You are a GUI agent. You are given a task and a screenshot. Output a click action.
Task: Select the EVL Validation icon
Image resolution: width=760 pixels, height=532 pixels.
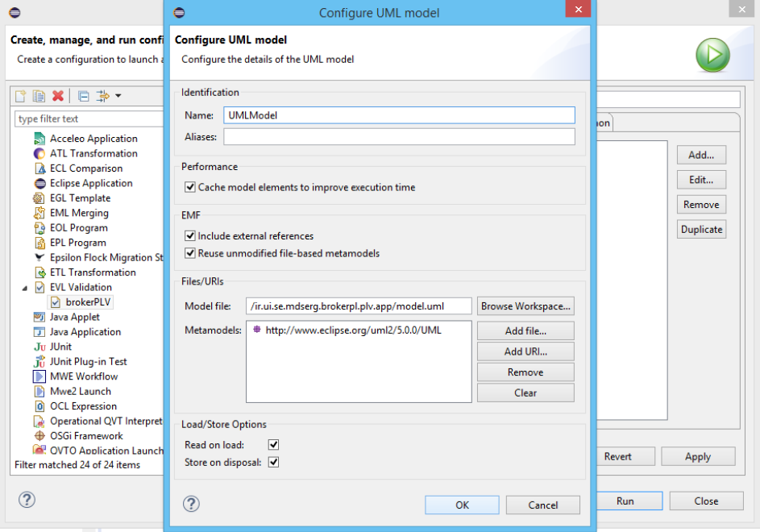click(x=39, y=288)
